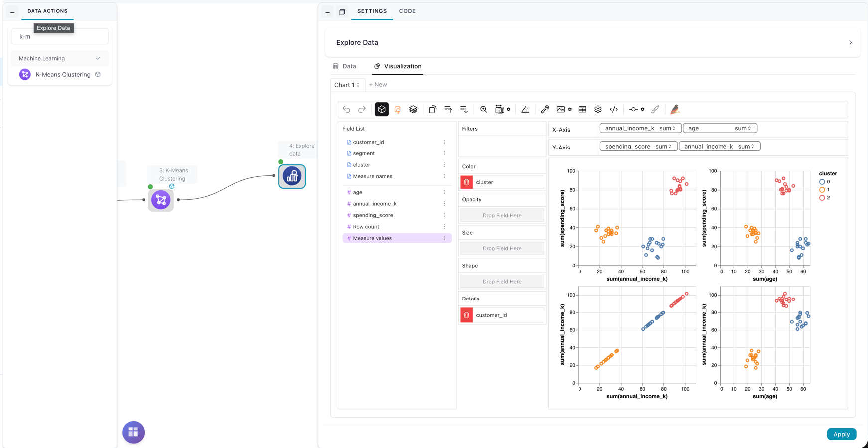Add a chart with + New

click(x=378, y=85)
